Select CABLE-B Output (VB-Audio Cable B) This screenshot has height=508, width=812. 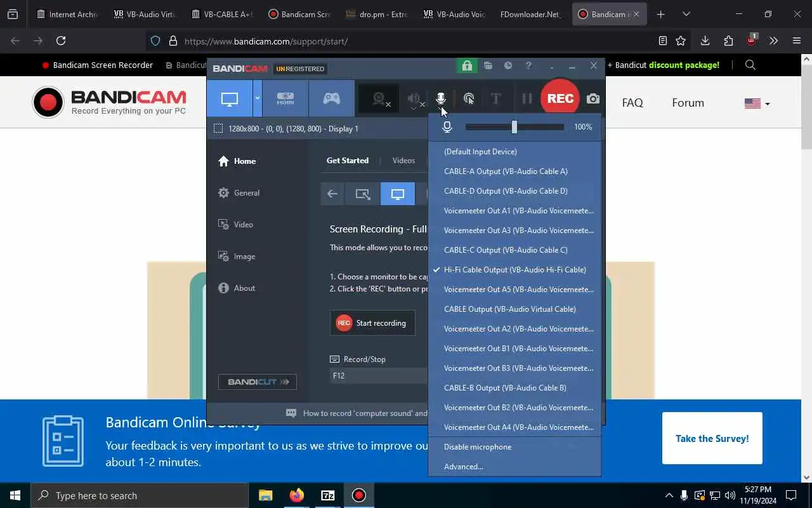(x=514, y=388)
